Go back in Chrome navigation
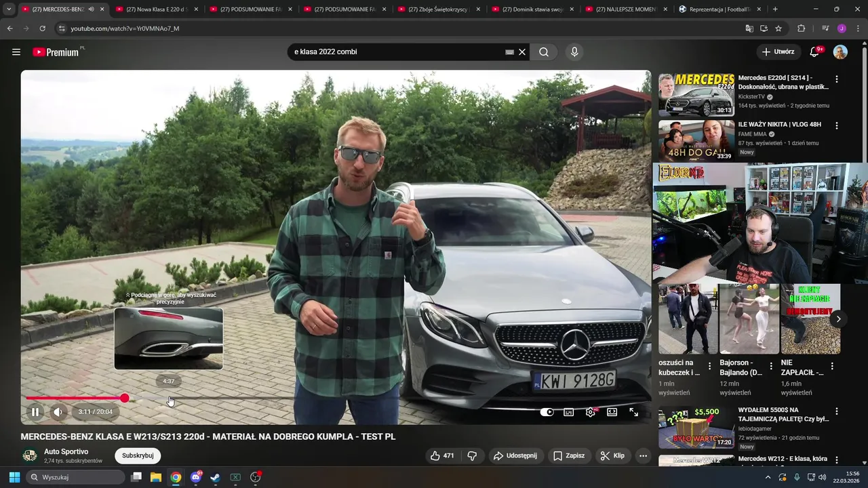Viewport: 868px width, 488px height. [x=9, y=28]
